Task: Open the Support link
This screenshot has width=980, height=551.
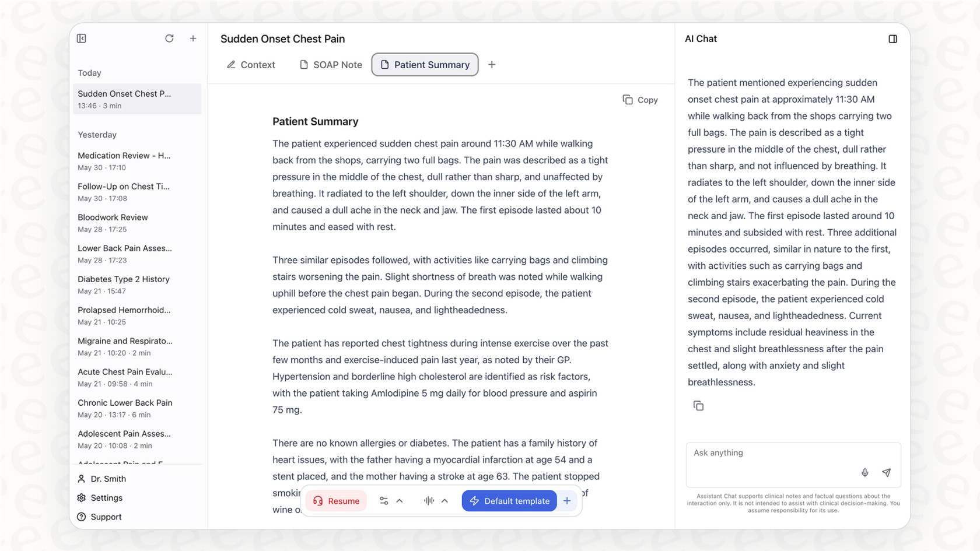Action: coord(106,517)
